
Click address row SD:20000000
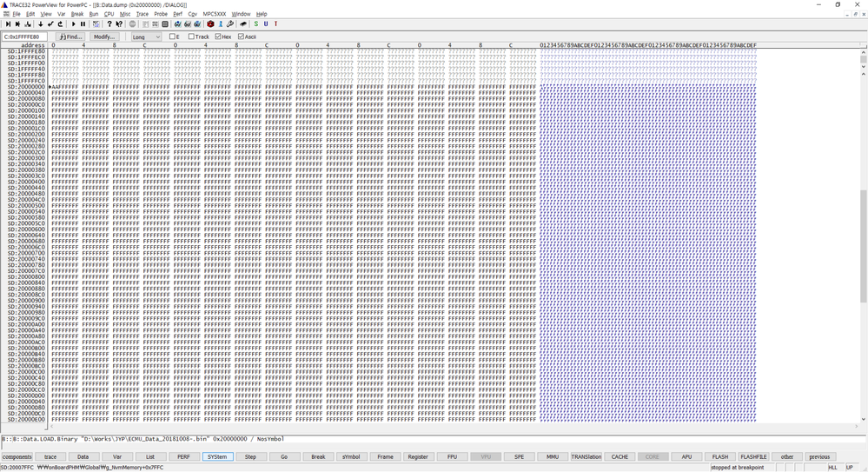click(x=26, y=87)
